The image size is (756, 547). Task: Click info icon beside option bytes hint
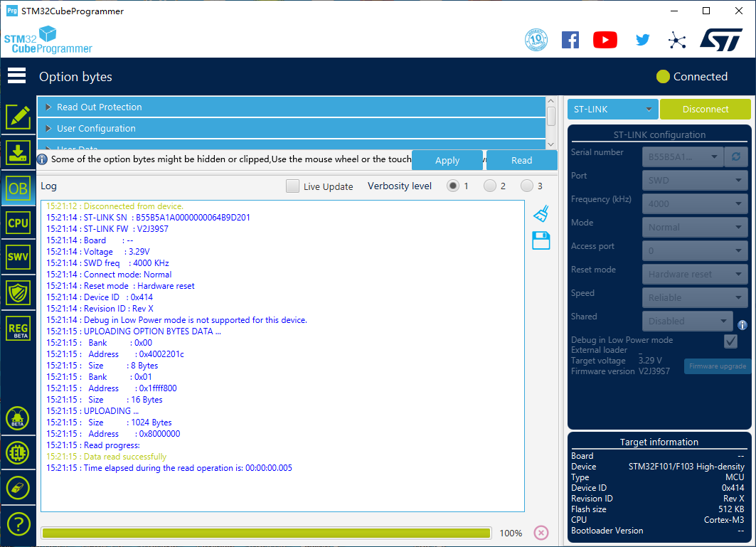pos(43,159)
